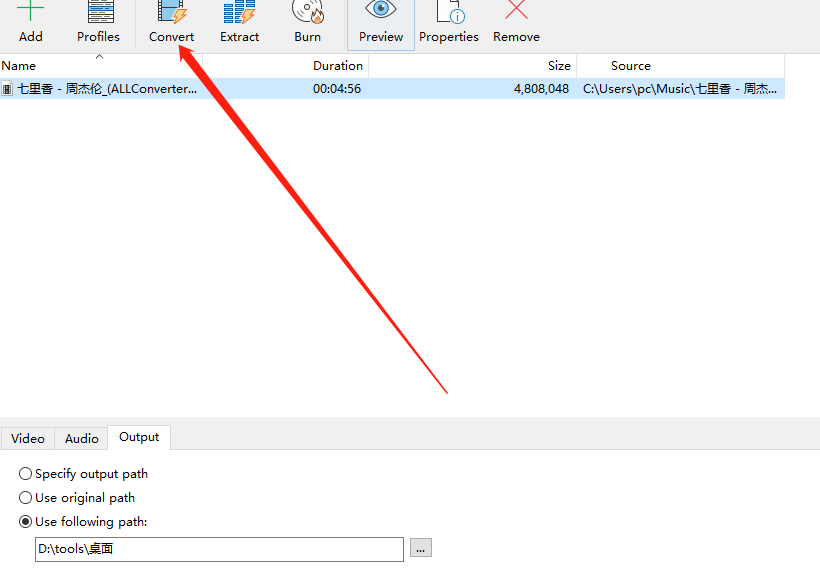Image resolution: width=820 pixels, height=572 pixels.
Task: Select 'Specify output path' radio button
Action: click(x=25, y=474)
